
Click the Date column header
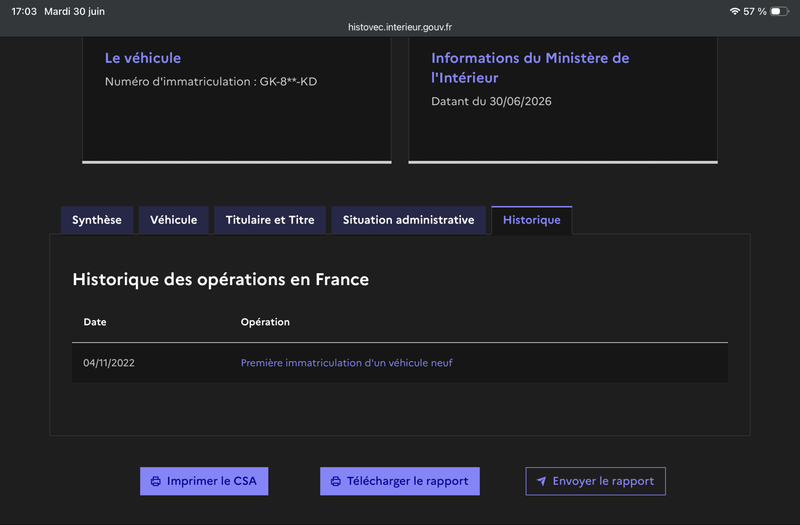coord(95,322)
